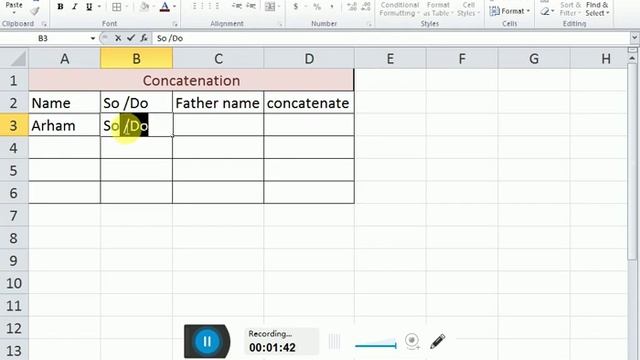Select column E header
Screen dimensions: 640x360
point(390,59)
